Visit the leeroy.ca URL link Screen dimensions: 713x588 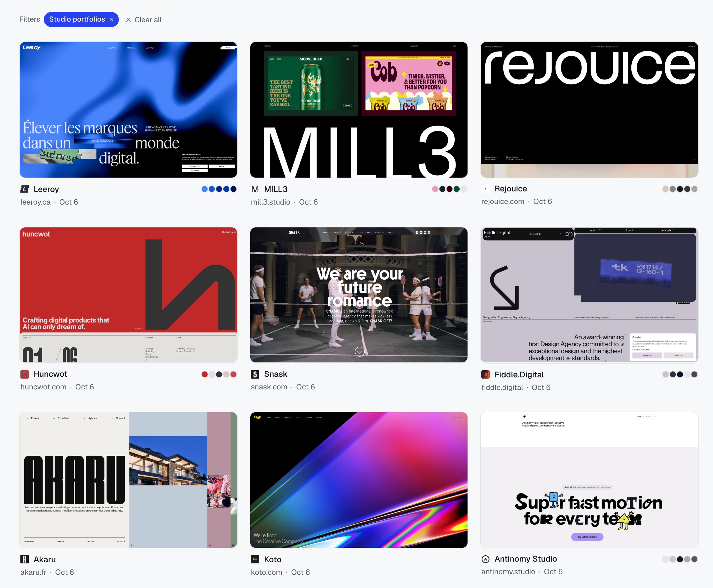tap(35, 202)
